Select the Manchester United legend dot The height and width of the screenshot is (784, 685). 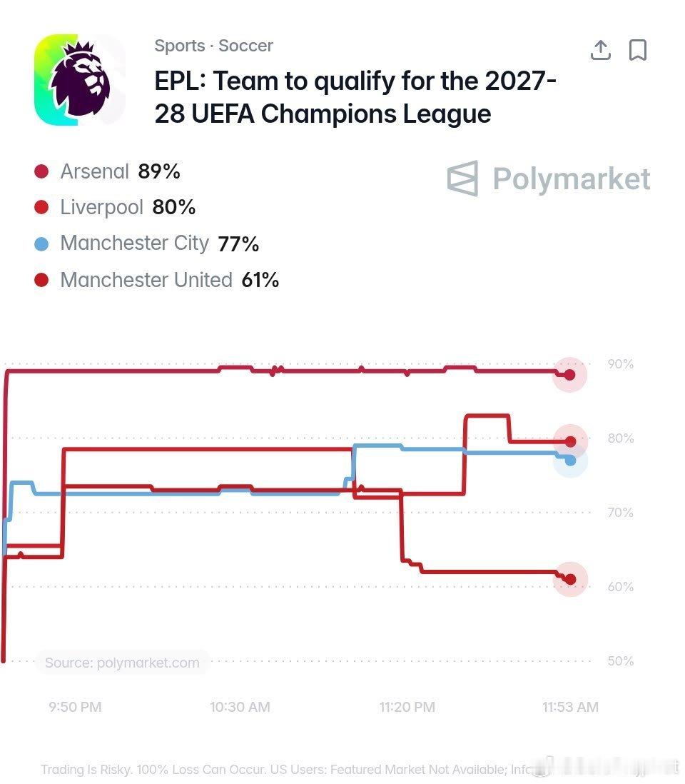(41, 280)
